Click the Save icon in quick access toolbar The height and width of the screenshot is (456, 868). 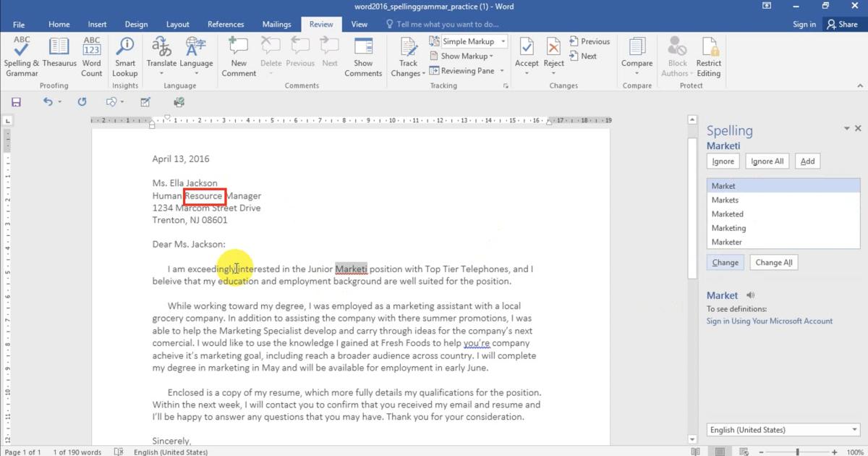(16, 102)
